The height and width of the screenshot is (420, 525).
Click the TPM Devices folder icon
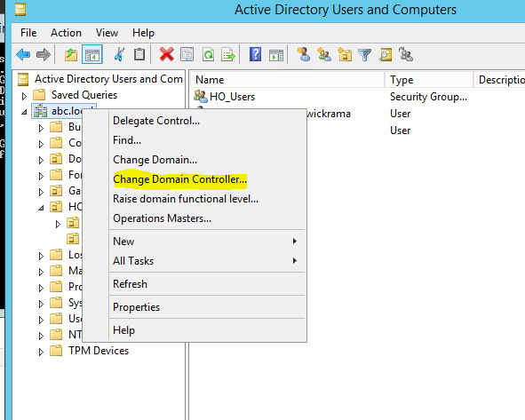[x=56, y=351]
